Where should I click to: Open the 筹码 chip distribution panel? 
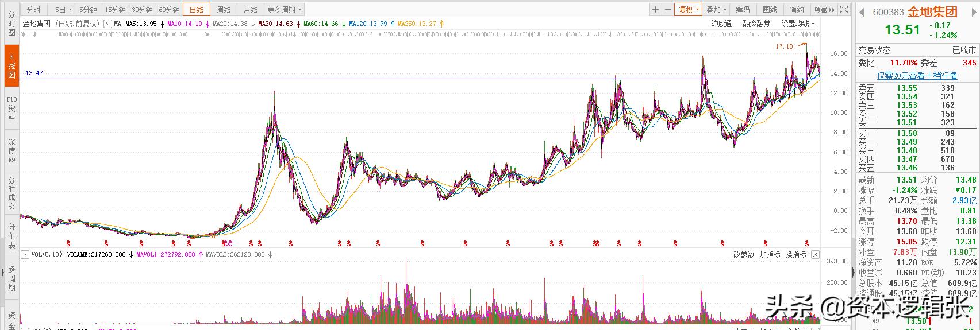click(x=743, y=10)
